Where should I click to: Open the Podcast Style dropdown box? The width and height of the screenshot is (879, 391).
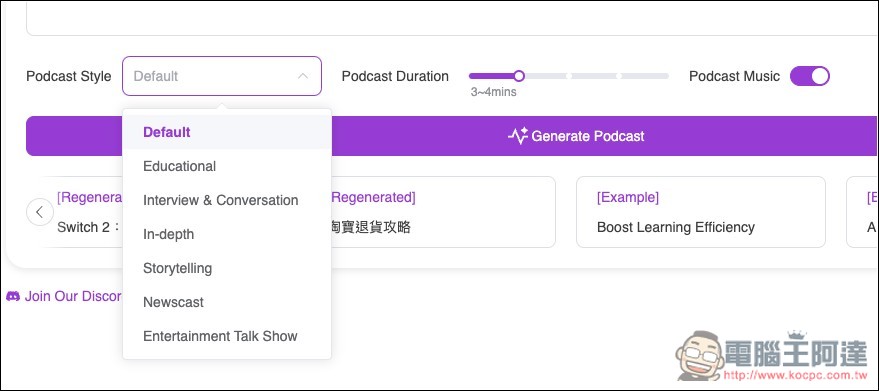point(221,76)
